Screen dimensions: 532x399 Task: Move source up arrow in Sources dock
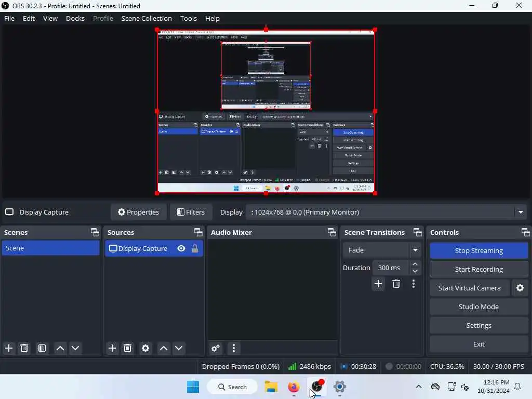coord(164,348)
